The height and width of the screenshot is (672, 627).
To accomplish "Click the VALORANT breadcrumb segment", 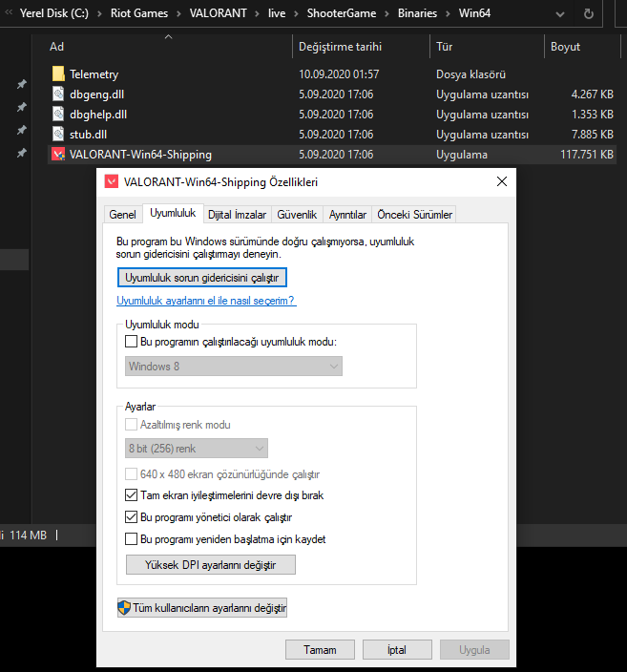I will [x=219, y=13].
